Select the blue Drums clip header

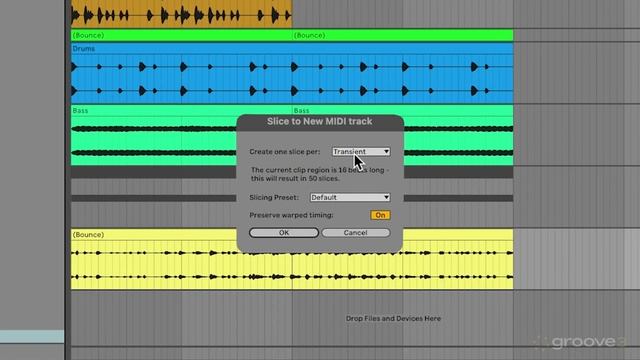(x=292, y=49)
